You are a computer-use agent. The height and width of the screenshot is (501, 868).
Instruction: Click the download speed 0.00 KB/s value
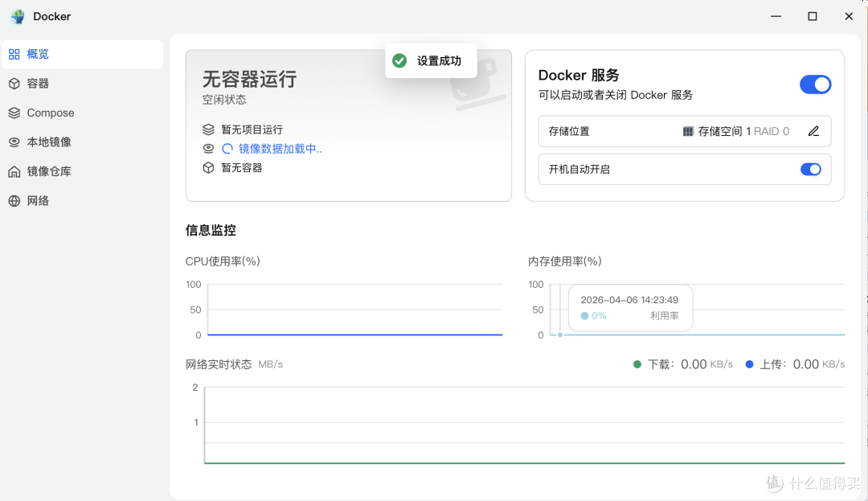(707, 364)
